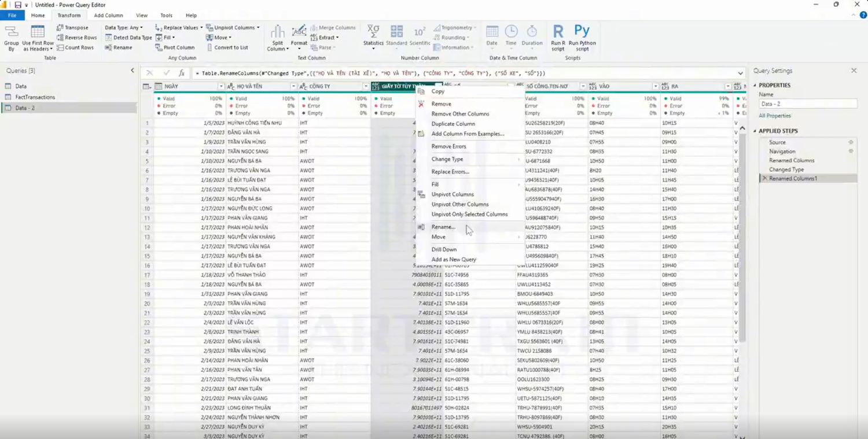Open the NGÀY column filter dropdown
Viewport: 868px width, 439px height.
coord(220,87)
